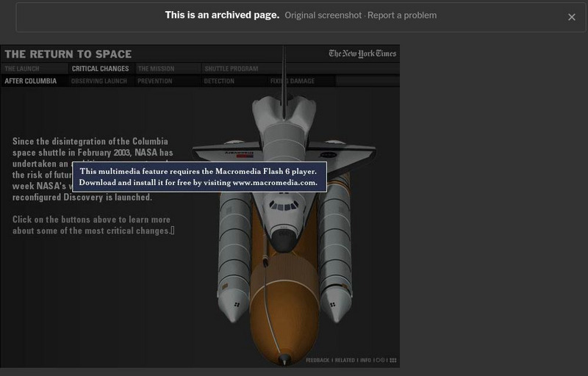Open the Related link
Image resolution: width=588 pixels, height=376 pixels.
345,361
